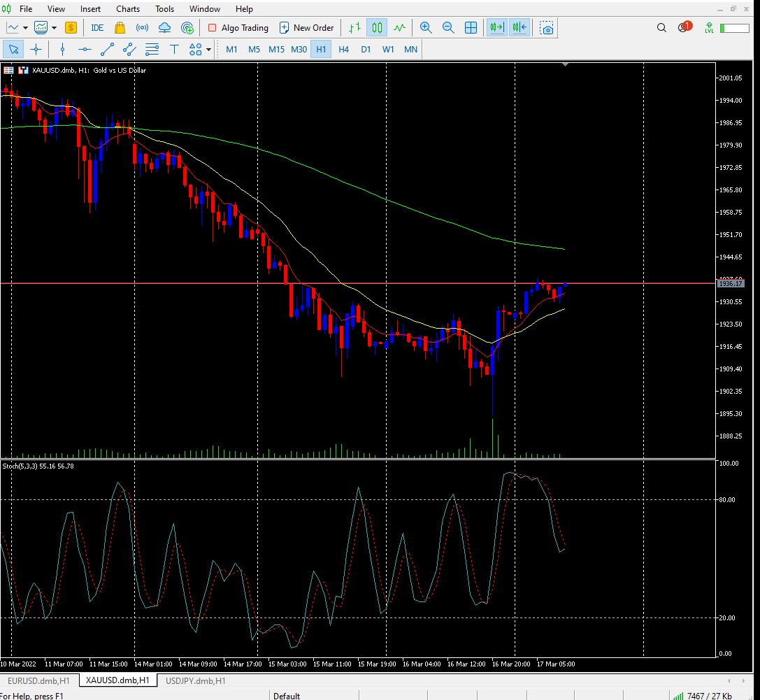Toggle Algo Trading on
Screen dimensions: 760x700
[238, 28]
